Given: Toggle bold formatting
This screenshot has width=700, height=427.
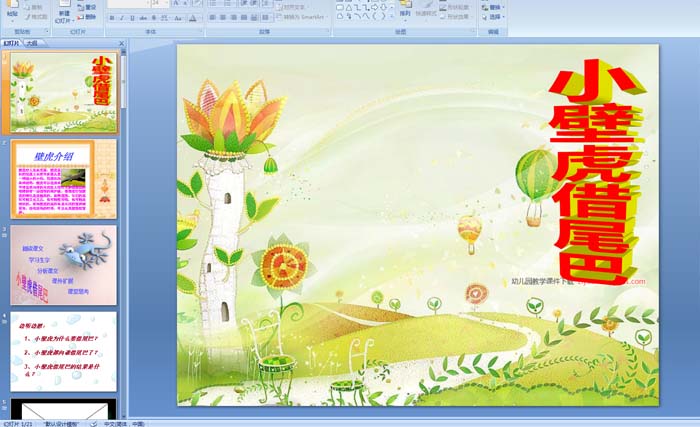Looking at the screenshot, I should click(x=110, y=18).
